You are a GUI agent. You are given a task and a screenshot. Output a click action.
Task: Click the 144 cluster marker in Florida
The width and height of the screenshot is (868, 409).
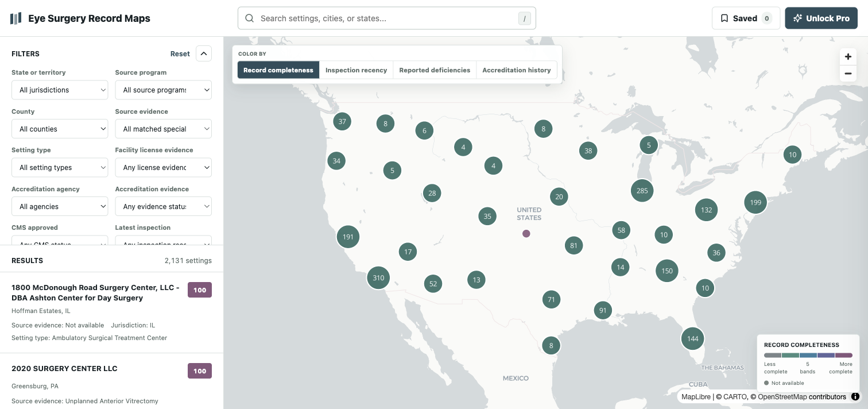pyautogui.click(x=693, y=338)
